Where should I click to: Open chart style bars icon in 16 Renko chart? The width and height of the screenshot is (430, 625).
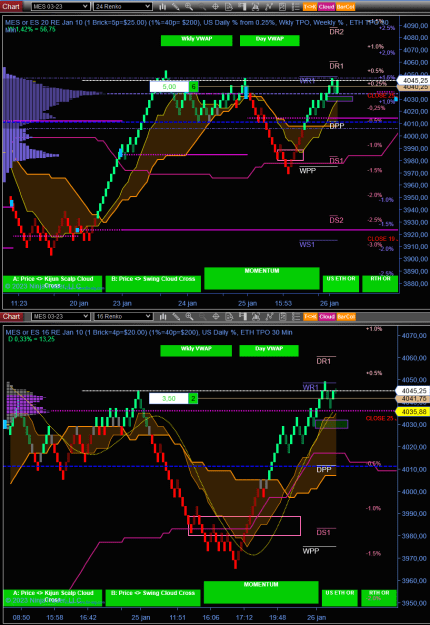click(x=163, y=316)
